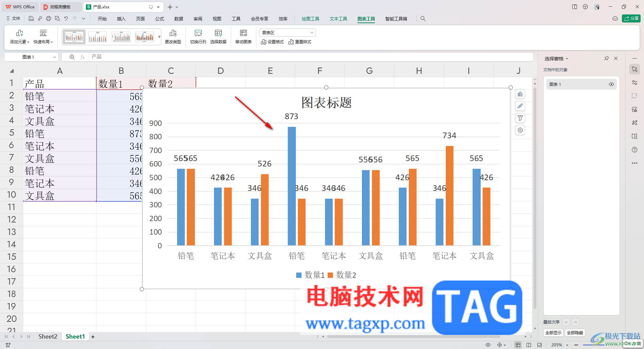Open the name box dropdown arrow
This screenshot has width=644, height=349.
coord(54,57)
